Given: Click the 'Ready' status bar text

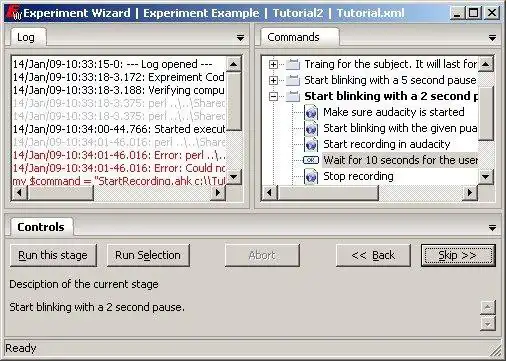Looking at the screenshot, I should pyautogui.click(x=21, y=348).
